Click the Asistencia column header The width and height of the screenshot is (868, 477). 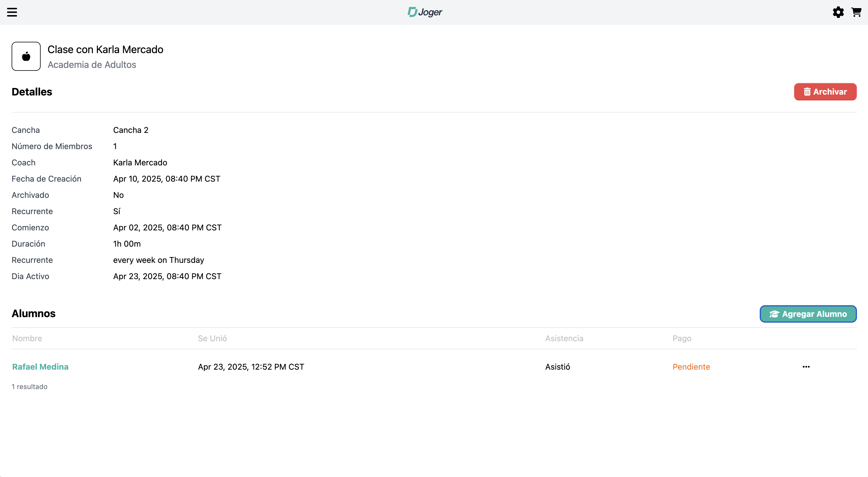click(x=564, y=338)
